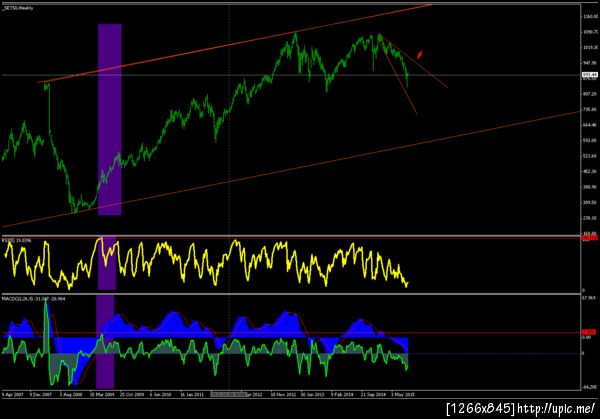This screenshot has height=419, width=600.
Task: Click the 30 Jun 2013 date label
Action: point(313,394)
